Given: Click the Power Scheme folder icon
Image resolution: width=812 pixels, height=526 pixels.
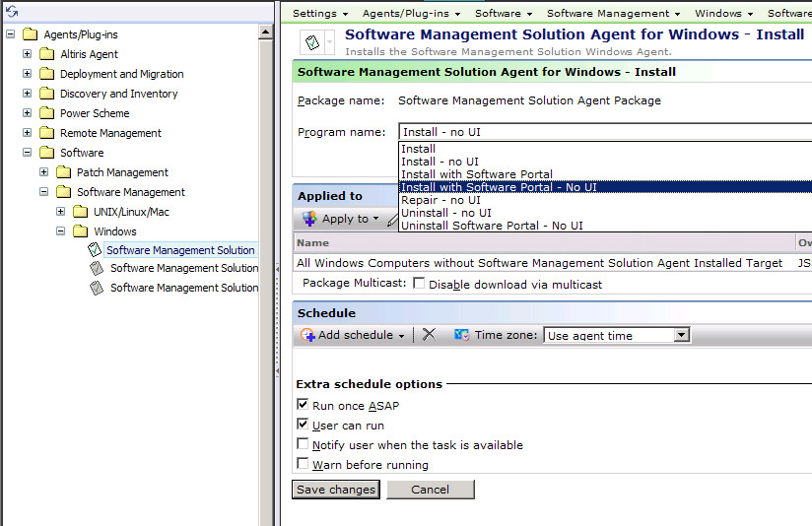Looking at the screenshot, I should click(46, 113).
